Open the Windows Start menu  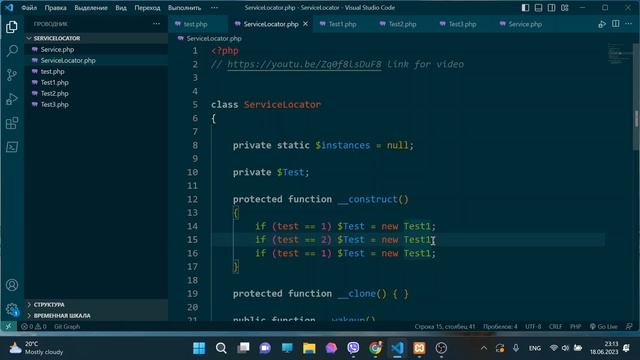click(x=199, y=348)
